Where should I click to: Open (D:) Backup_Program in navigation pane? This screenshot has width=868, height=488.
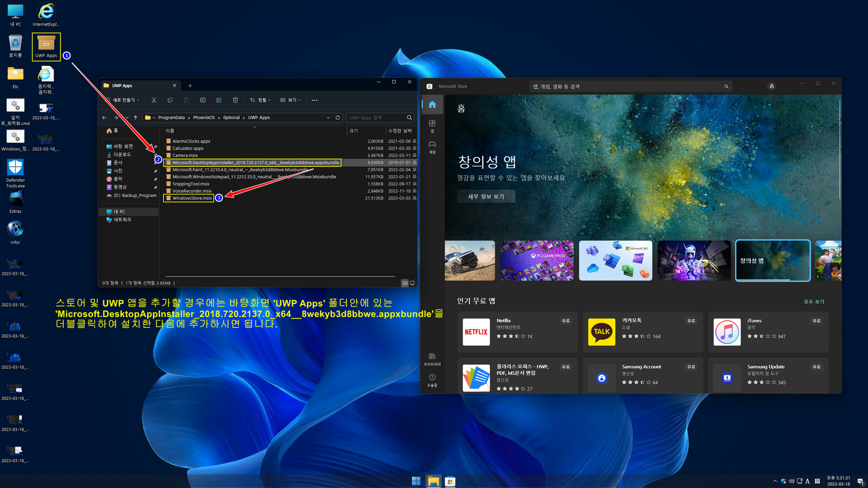click(131, 196)
